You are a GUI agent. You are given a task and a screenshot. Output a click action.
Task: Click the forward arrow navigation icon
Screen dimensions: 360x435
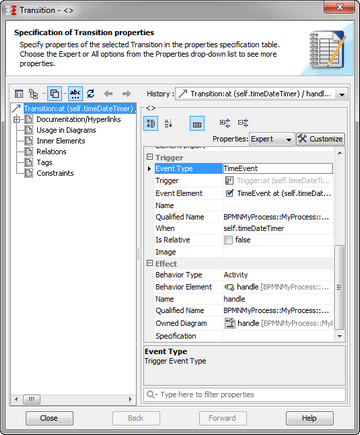126,94
